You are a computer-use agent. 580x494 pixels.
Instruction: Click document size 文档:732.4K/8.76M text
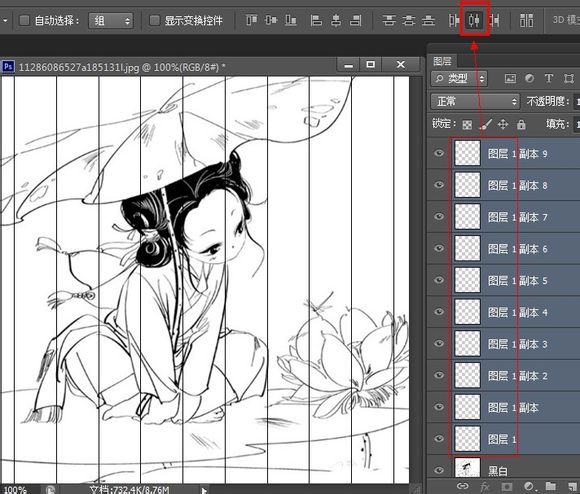[129, 490]
